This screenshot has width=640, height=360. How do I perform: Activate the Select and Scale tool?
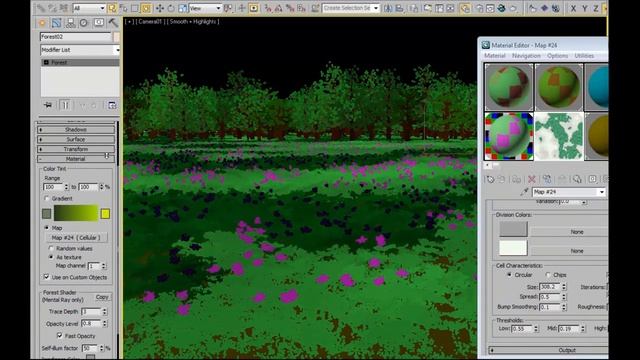pos(182,8)
